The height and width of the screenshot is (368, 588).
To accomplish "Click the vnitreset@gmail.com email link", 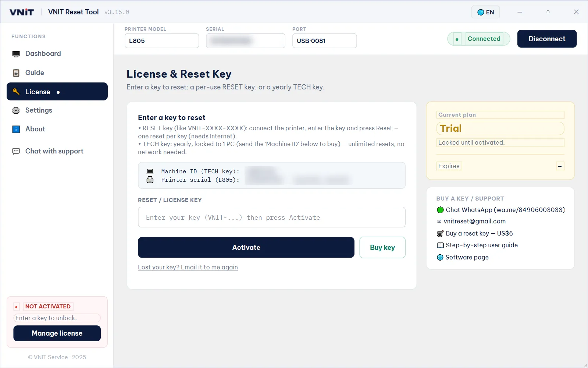I will pos(475,222).
